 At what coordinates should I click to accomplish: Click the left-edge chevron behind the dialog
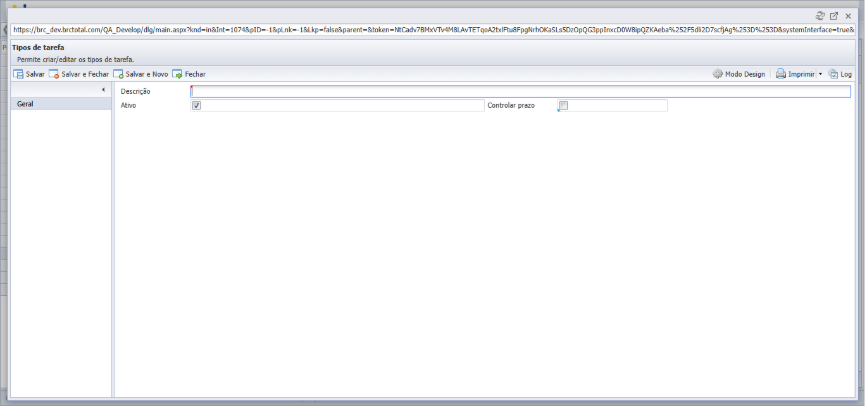pyautogui.click(x=5, y=30)
